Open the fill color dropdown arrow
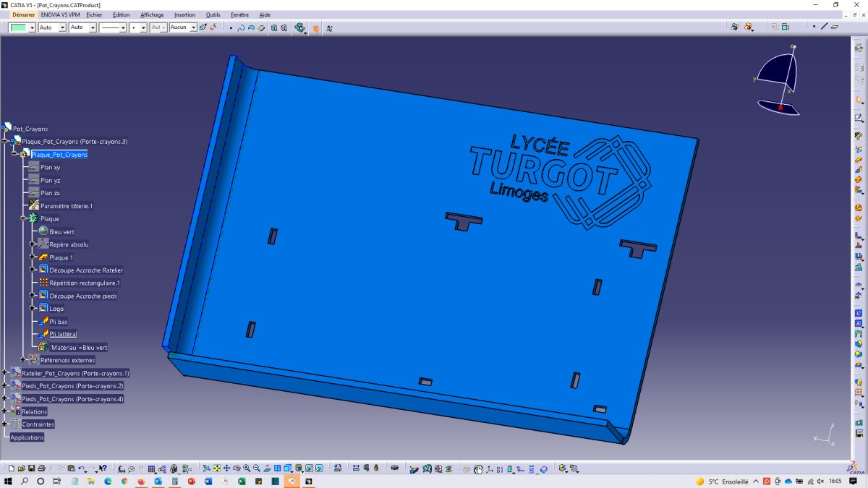 pos(32,27)
